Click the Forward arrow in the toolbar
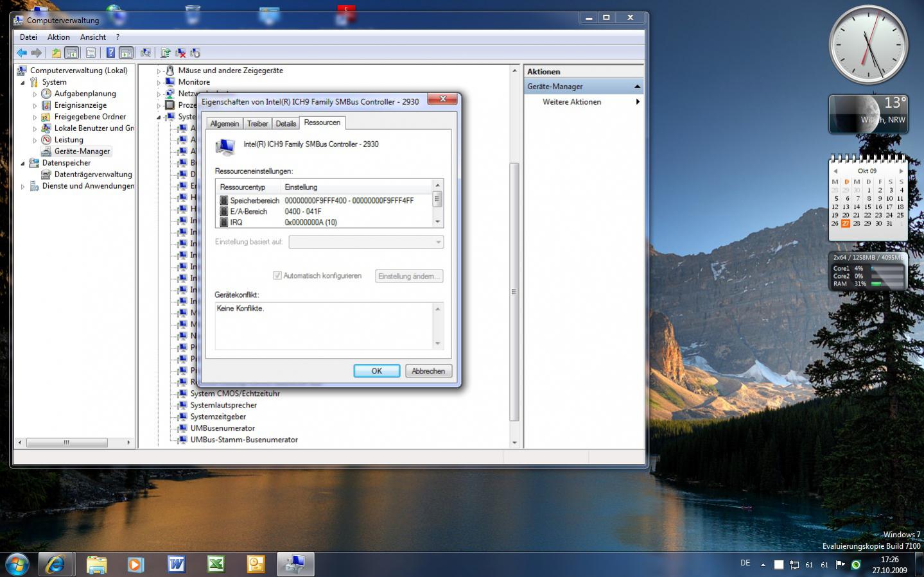This screenshot has width=924, height=577. point(37,53)
